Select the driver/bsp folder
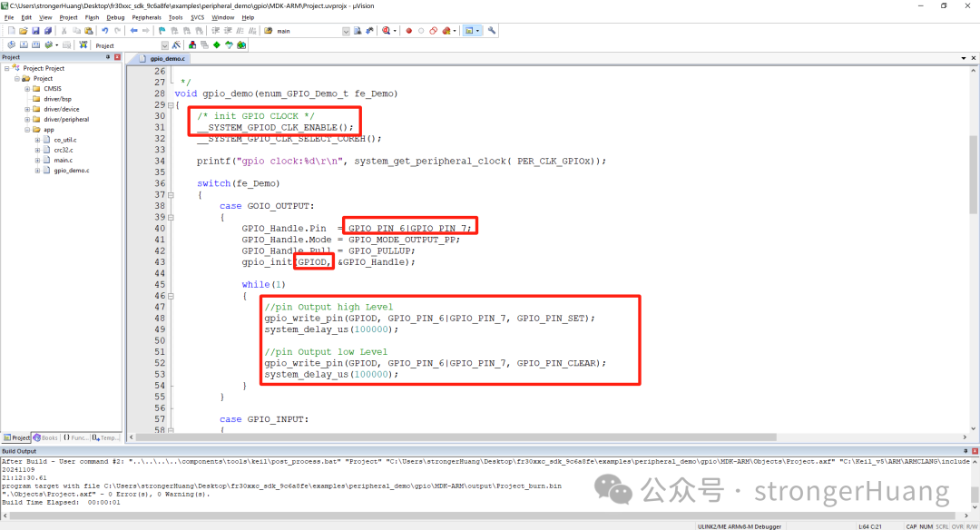 [x=57, y=100]
